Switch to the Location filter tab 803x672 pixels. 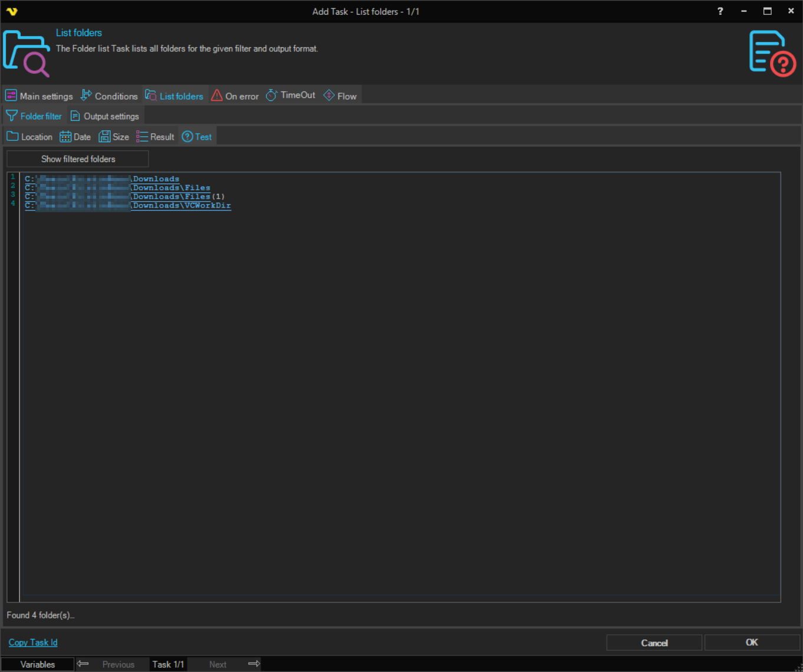click(30, 137)
